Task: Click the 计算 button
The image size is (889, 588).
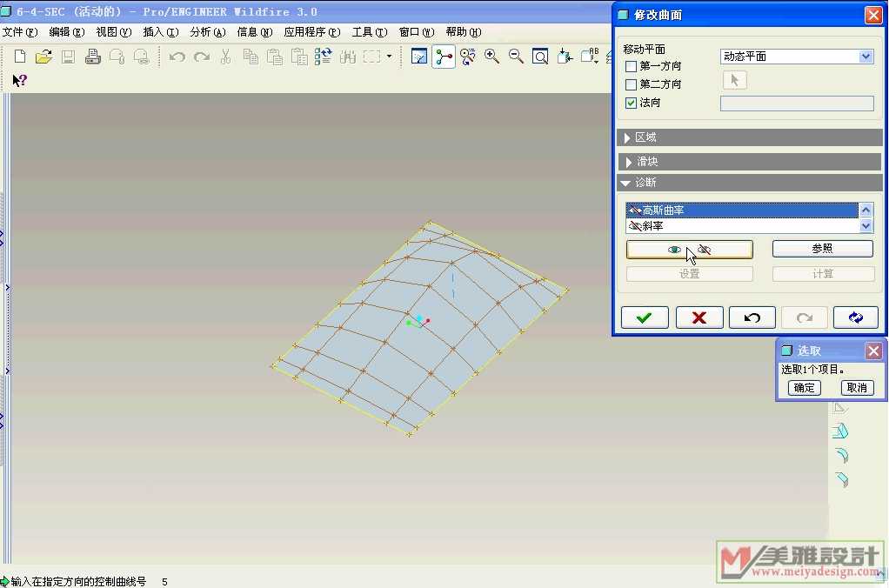Action: click(x=822, y=274)
